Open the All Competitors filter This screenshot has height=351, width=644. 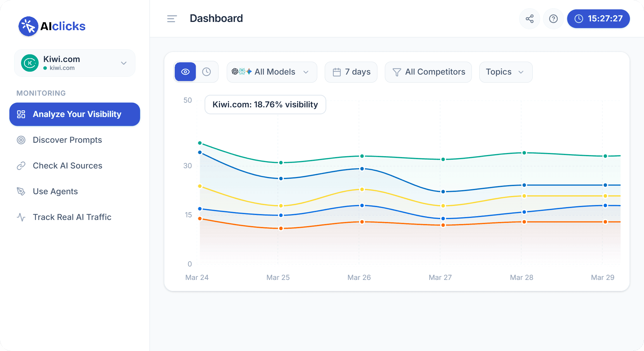pos(428,72)
